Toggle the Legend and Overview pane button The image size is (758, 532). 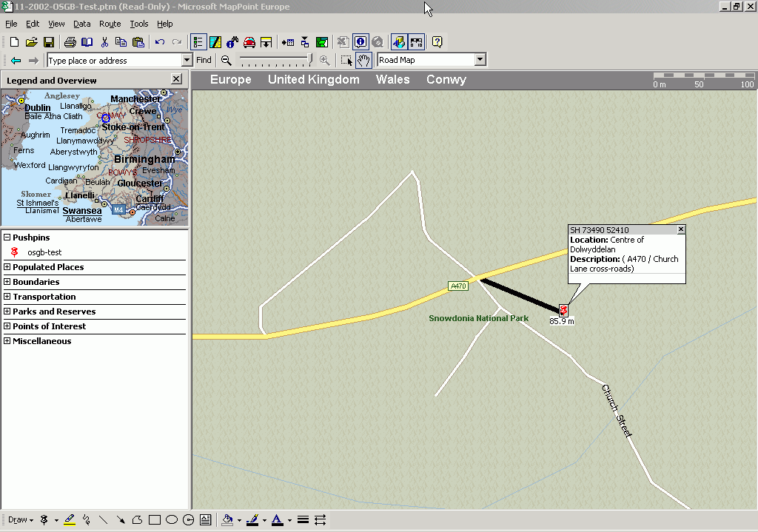(x=198, y=42)
